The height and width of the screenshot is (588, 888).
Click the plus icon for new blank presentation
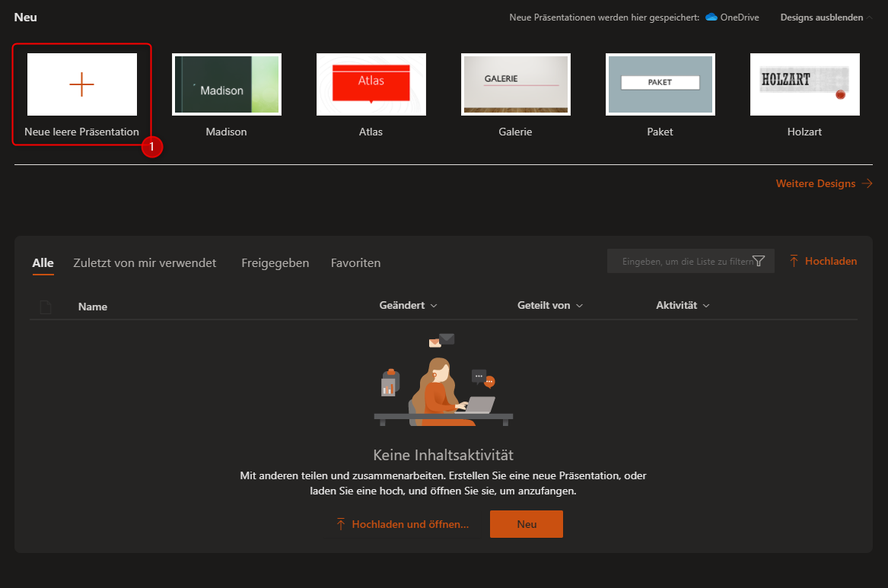[81, 84]
